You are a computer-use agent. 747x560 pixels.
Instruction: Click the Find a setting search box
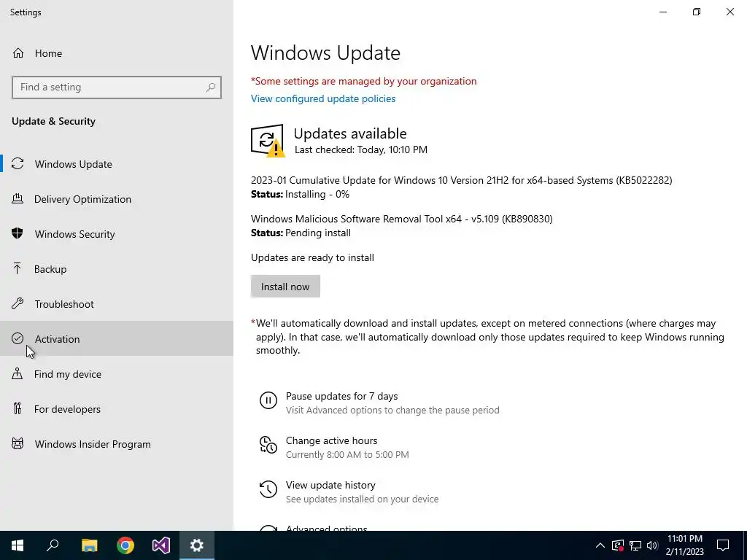pyautogui.click(x=117, y=87)
